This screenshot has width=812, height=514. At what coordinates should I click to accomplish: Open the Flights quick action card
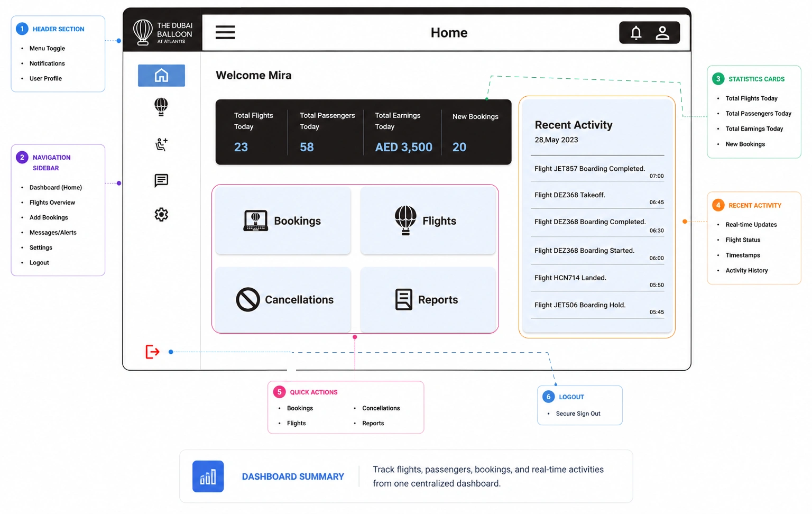coord(428,221)
